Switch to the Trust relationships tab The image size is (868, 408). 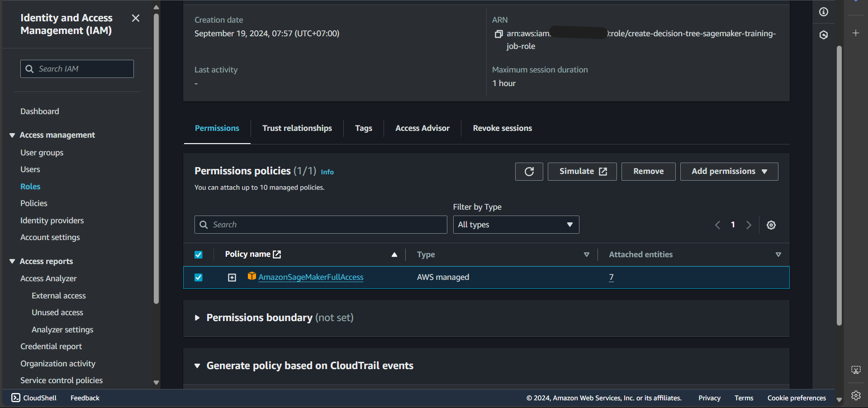(297, 128)
